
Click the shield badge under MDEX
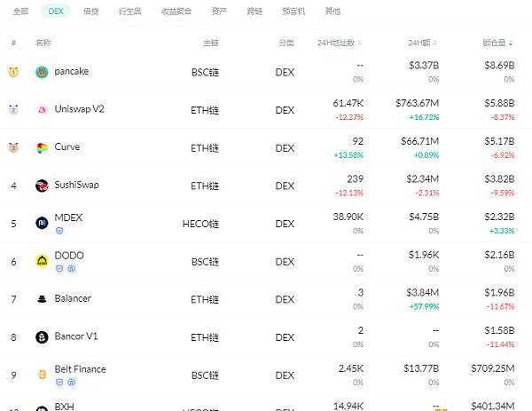[x=59, y=231]
